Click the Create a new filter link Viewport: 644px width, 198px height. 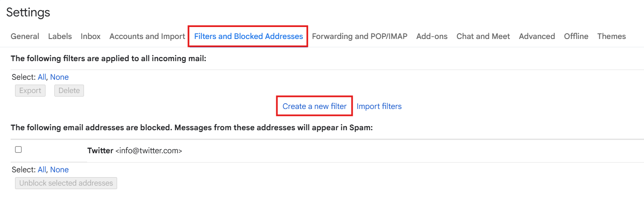point(314,106)
